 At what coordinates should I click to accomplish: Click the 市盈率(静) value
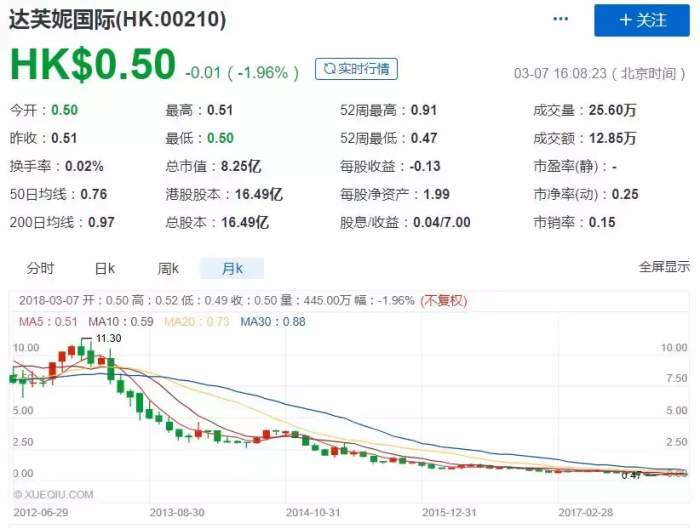tap(614, 167)
